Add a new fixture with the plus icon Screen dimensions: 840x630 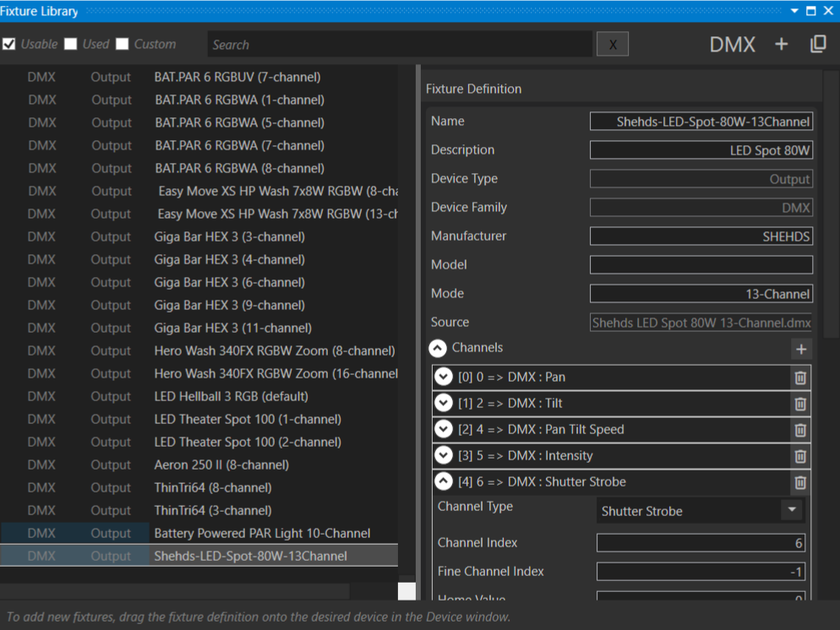tap(781, 45)
